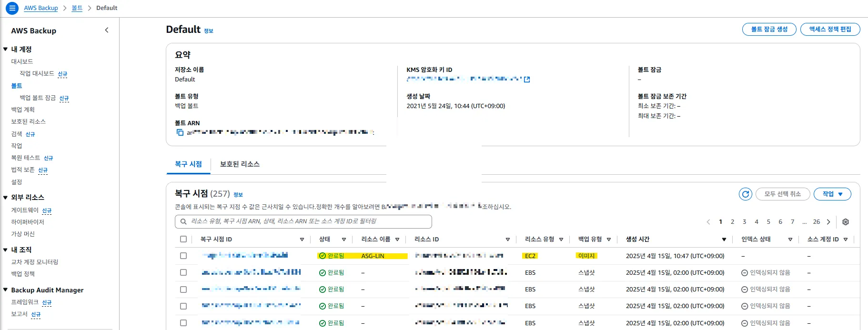The height and width of the screenshot is (330, 868).
Task: Open 정보 link next to 복구 시점 heading
Action: pos(238,195)
